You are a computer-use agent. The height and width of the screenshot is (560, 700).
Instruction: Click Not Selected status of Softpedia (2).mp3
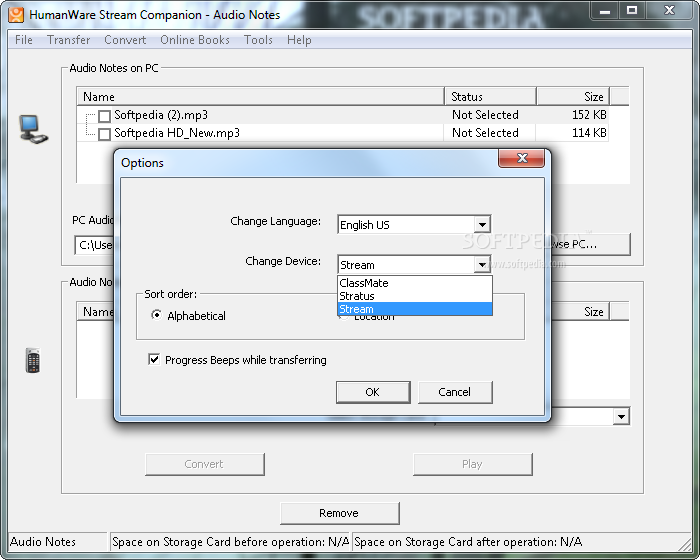(x=485, y=115)
